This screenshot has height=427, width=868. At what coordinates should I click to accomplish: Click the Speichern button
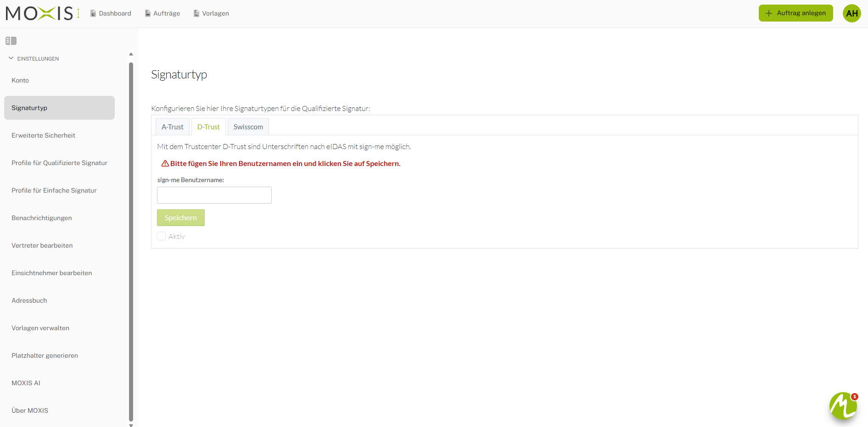coord(181,218)
